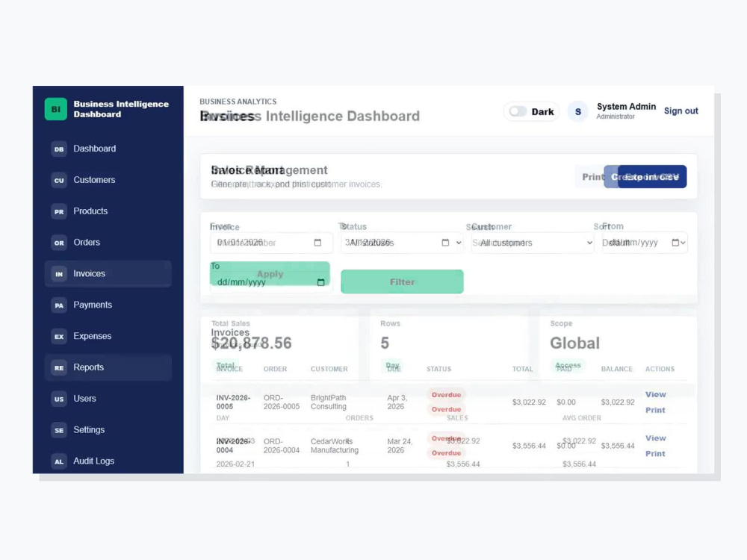The height and width of the screenshot is (560, 747).
Task: Click the BALANCE column header
Action: (616, 369)
